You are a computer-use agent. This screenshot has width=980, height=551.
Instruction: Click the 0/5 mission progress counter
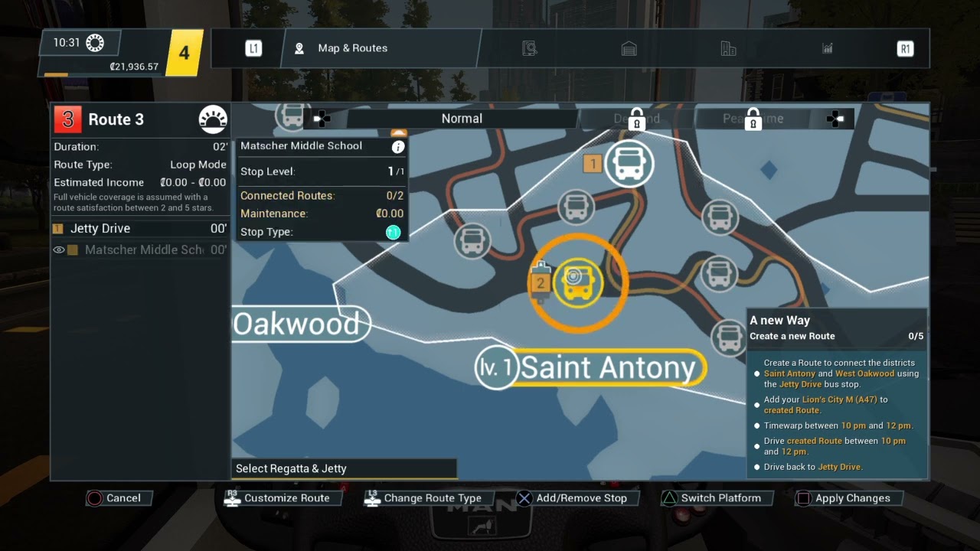point(916,336)
